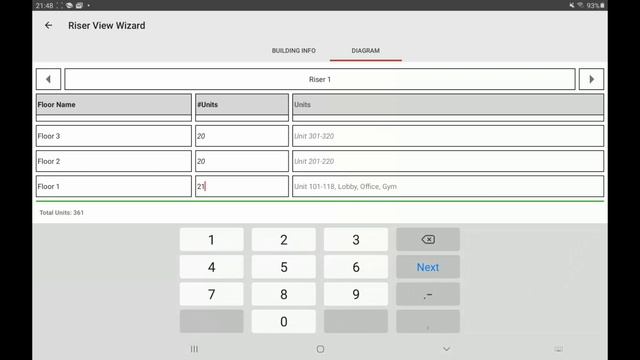Tap the Android home button
640x360 pixels.
tap(320, 349)
